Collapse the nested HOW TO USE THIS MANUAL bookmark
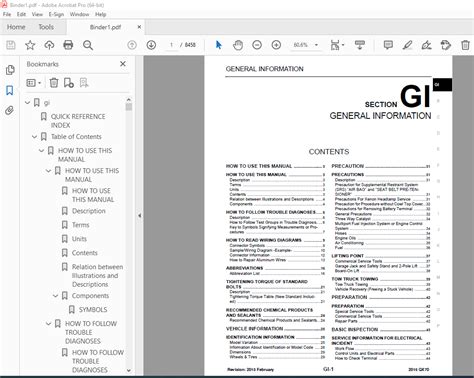 (x=48, y=171)
